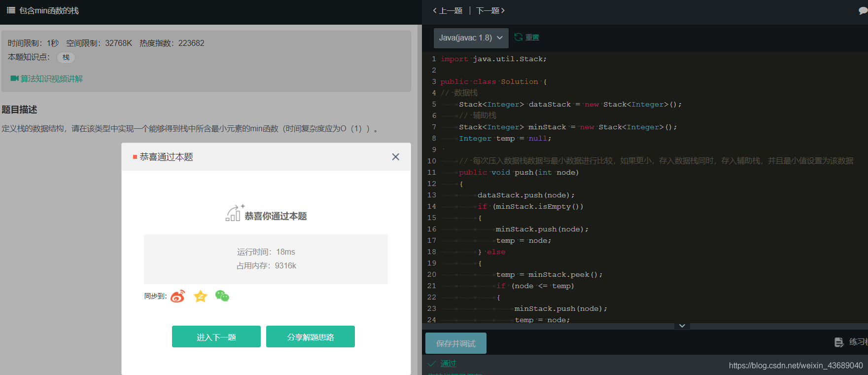The width and height of the screenshot is (868, 375).
Task: Click the 保存并调试 button
Action: click(456, 343)
